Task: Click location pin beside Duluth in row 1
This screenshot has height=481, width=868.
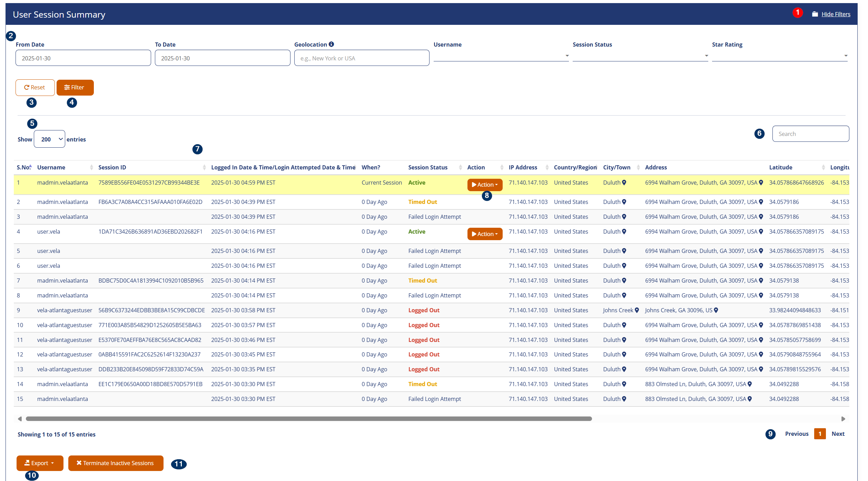Action: click(x=624, y=183)
